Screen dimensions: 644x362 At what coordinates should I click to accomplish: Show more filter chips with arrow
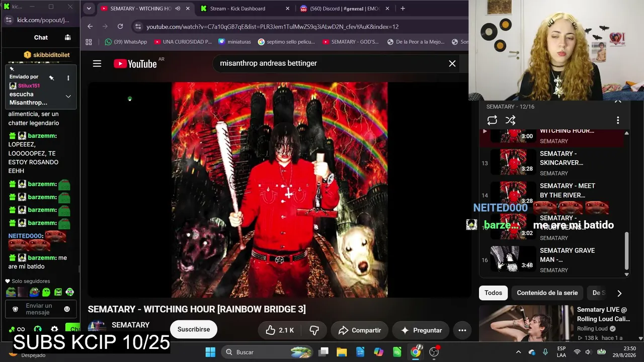coord(619,293)
